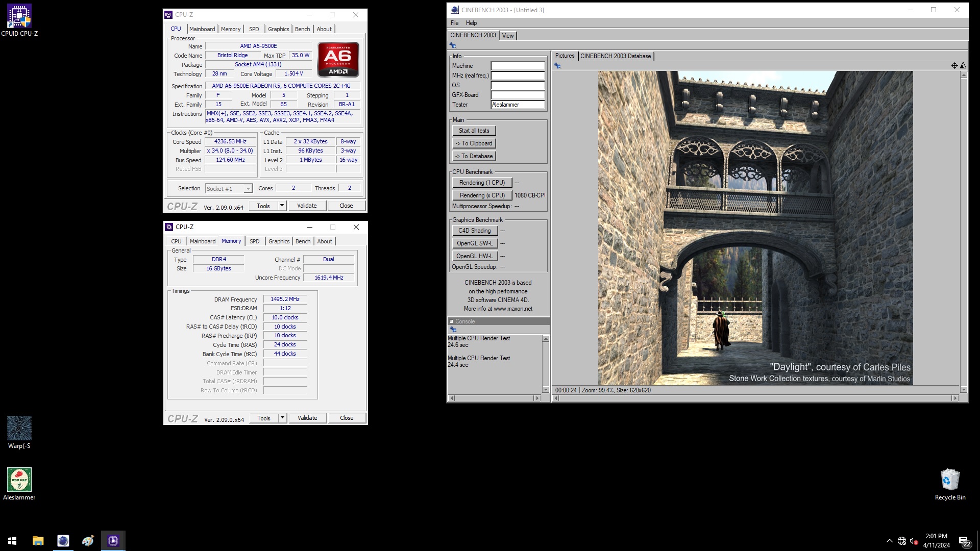The width and height of the screenshot is (980, 551).
Task: Open the Windows Start menu
Action: [x=12, y=540]
